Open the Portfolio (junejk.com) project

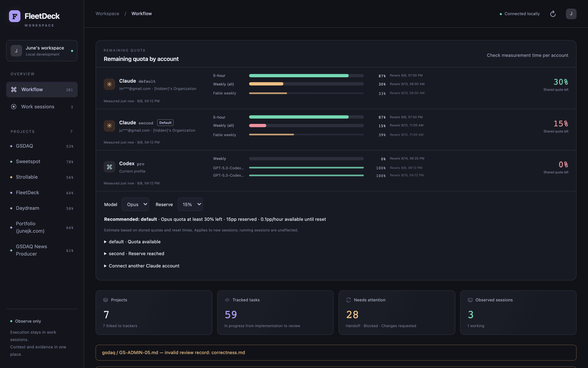(42, 227)
